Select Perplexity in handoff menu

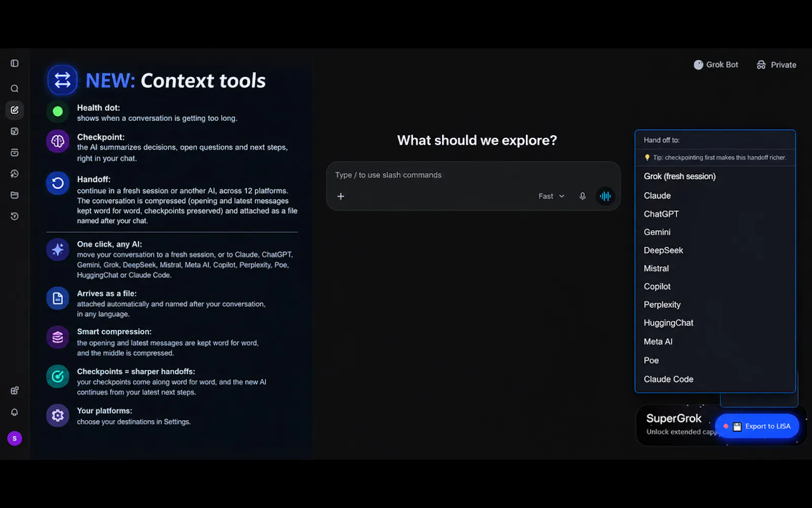click(x=715, y=305)
